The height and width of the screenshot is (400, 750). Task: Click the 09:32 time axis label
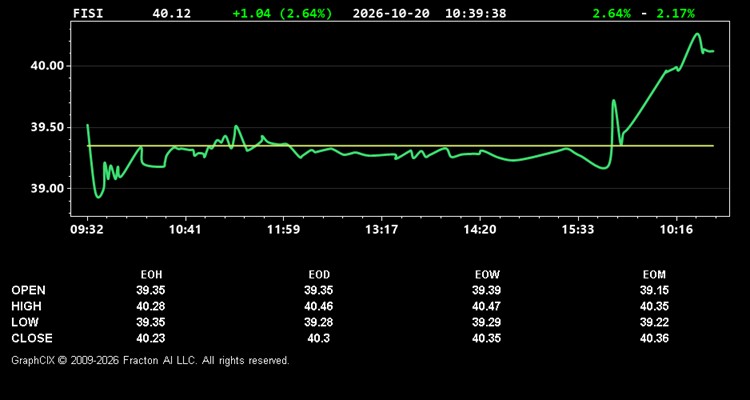pos(87,230)
